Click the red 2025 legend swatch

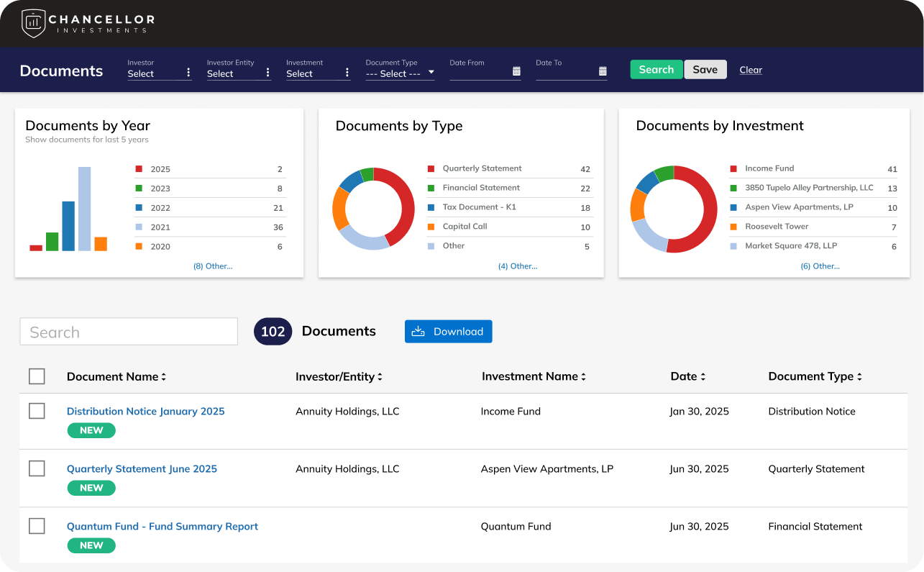[x=138, y=170]
